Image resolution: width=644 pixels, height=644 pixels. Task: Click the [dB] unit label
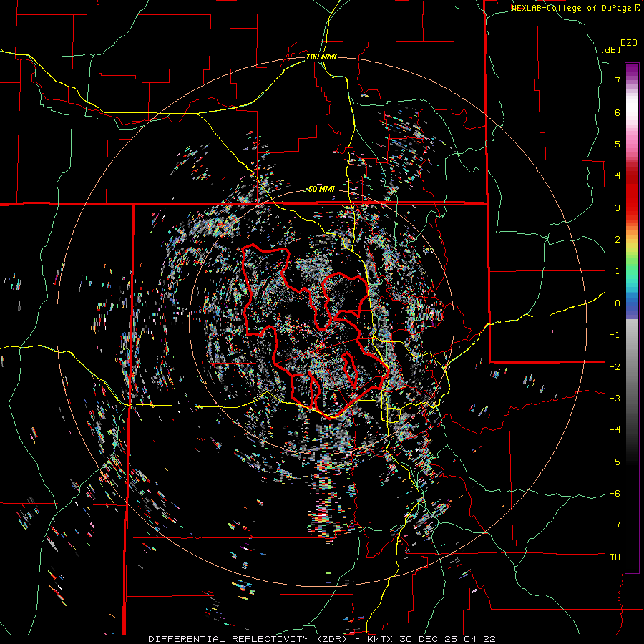tap(611, 49)
